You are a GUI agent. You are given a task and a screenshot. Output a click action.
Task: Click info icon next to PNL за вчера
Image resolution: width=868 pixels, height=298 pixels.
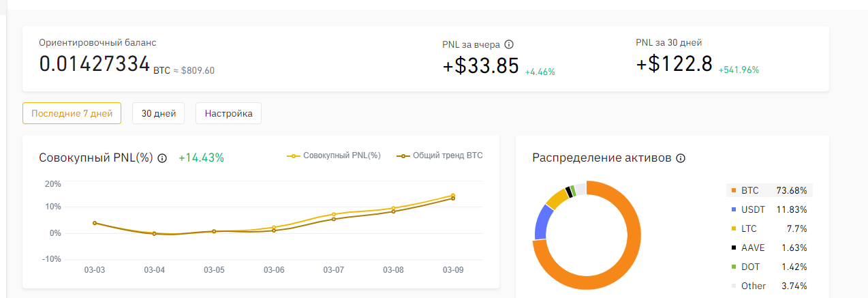(x=509, y=45)
